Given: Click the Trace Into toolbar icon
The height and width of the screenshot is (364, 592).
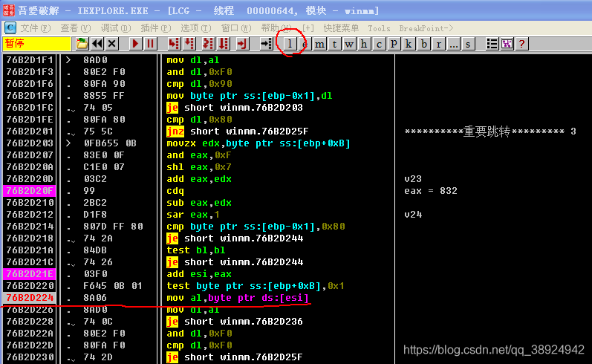Looking at the screenshot, I should pyautogui.click(x=208, y=44).
